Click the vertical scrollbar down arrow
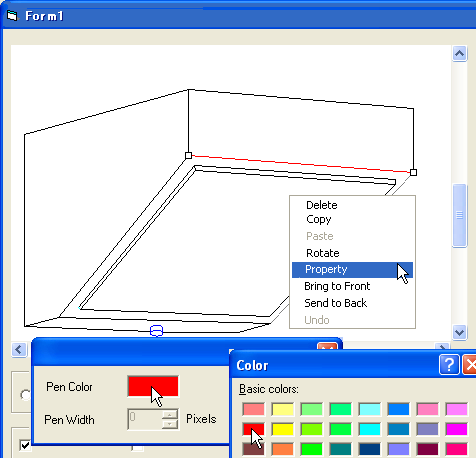The height and width of the screenshot is (458, 476). [x=459, y=332]
